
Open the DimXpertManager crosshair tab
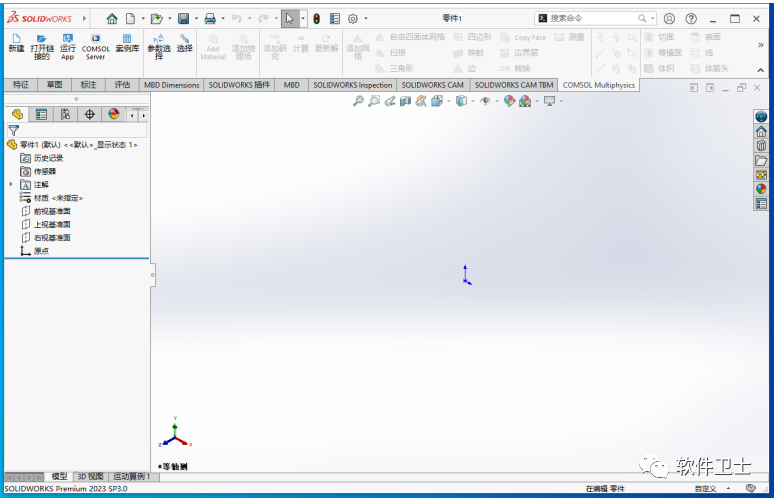click(90, 114)
